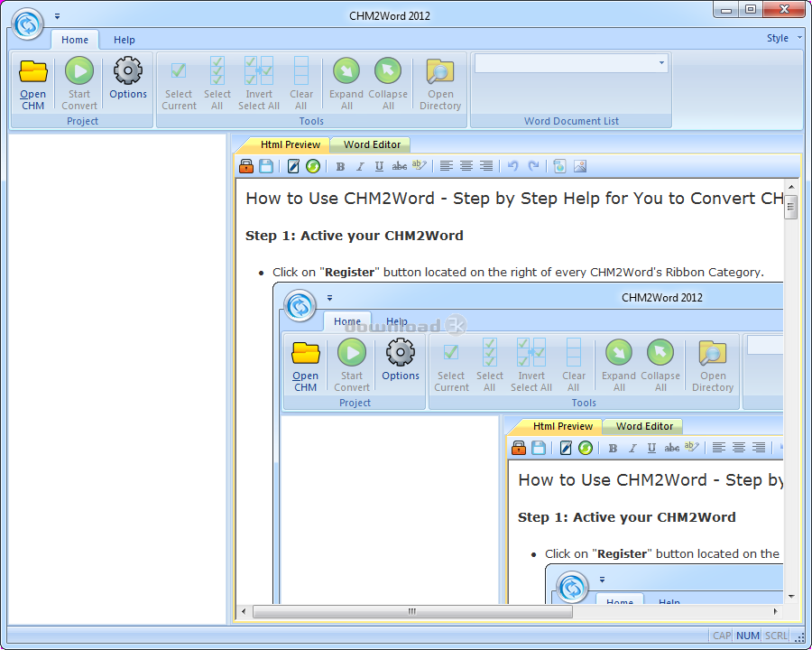This screenshot has width=812, height=650.
Task: Toggle Bold formatting in editor toolbar
Action: 340,166
